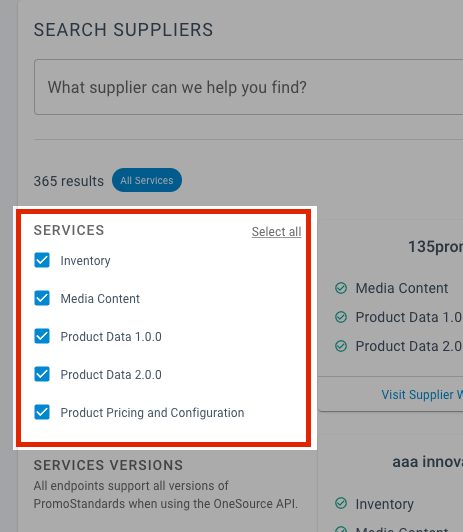This screenshot has width=463, height=532.
Task: Uncheck Product Data 1.0.0 checkbox
Action: coord(42,336)
